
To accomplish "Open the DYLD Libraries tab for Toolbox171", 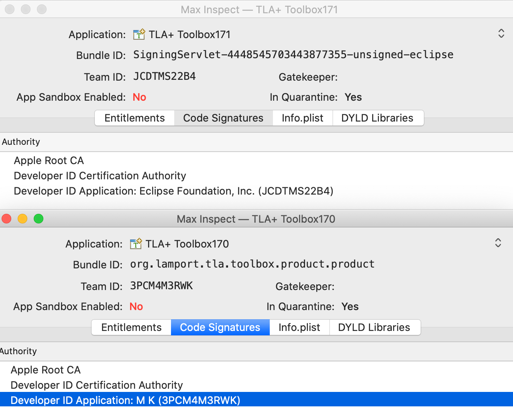I will point(378,118).
